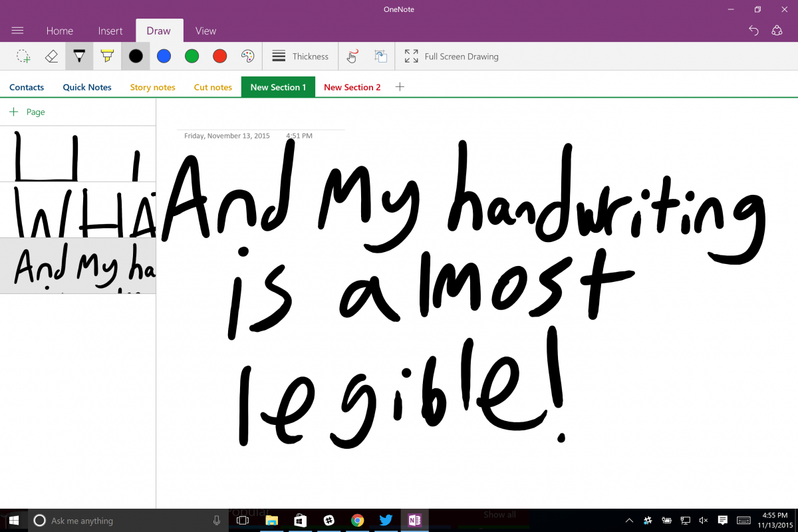798x532 pixels.
Task: Choose the Eraser tool
Action: click(51, 57)
